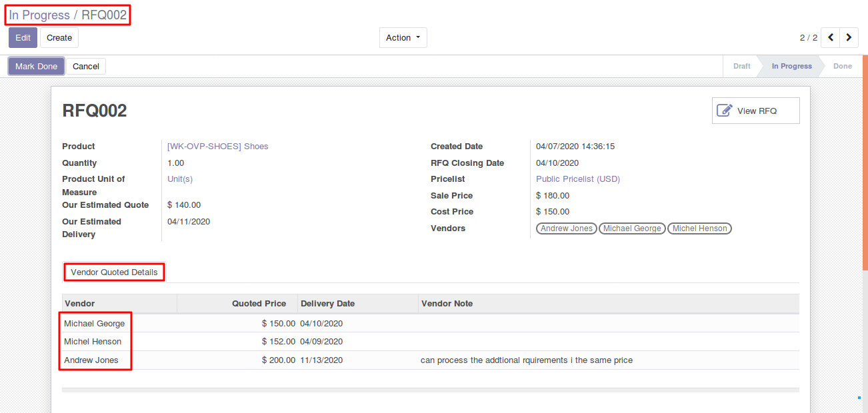Click the Edit button

click(x=23, y=38)
